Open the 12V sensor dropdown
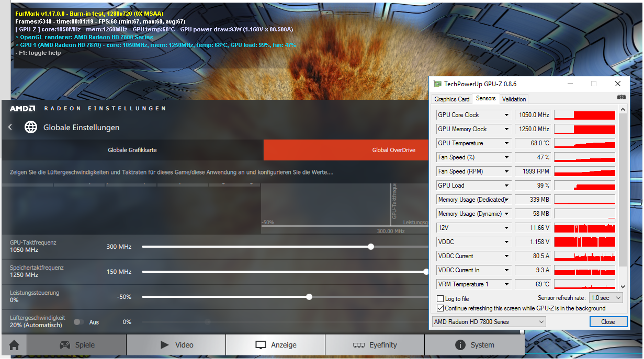 pos(506,228)
